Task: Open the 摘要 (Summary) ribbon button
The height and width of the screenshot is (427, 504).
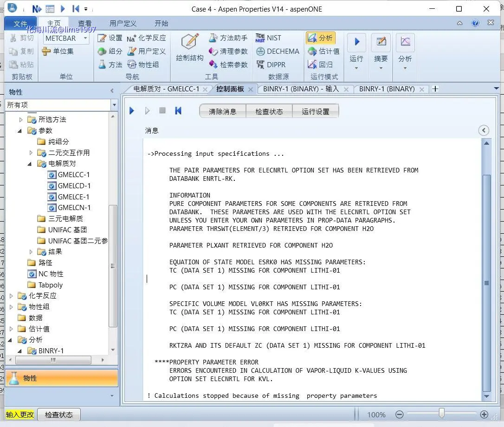Action: 381,47
